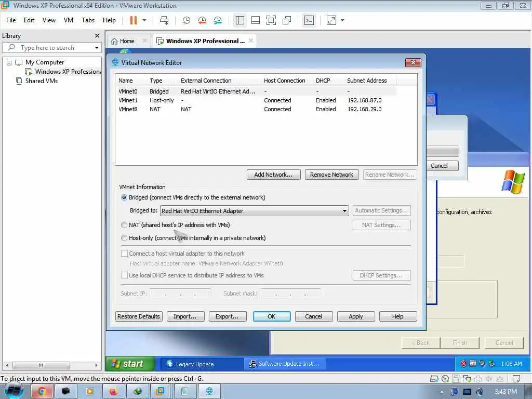Click the Export button
The height and width of the screenshot is (399, 532).
pos(228,316)
